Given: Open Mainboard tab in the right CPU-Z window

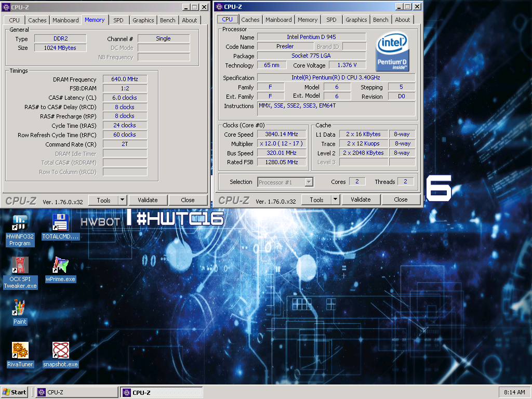Looking at the screenshot, I should (x=278, y=20).
